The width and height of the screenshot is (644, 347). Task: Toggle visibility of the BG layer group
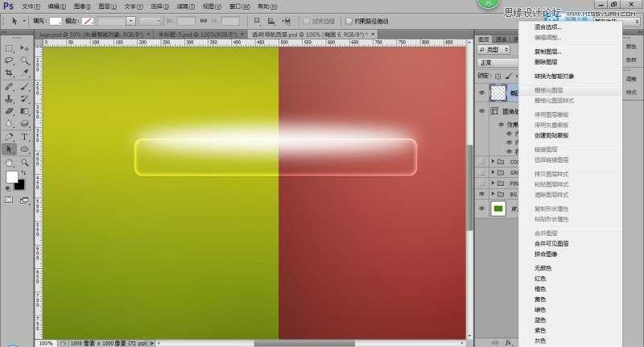pos(482,194)
